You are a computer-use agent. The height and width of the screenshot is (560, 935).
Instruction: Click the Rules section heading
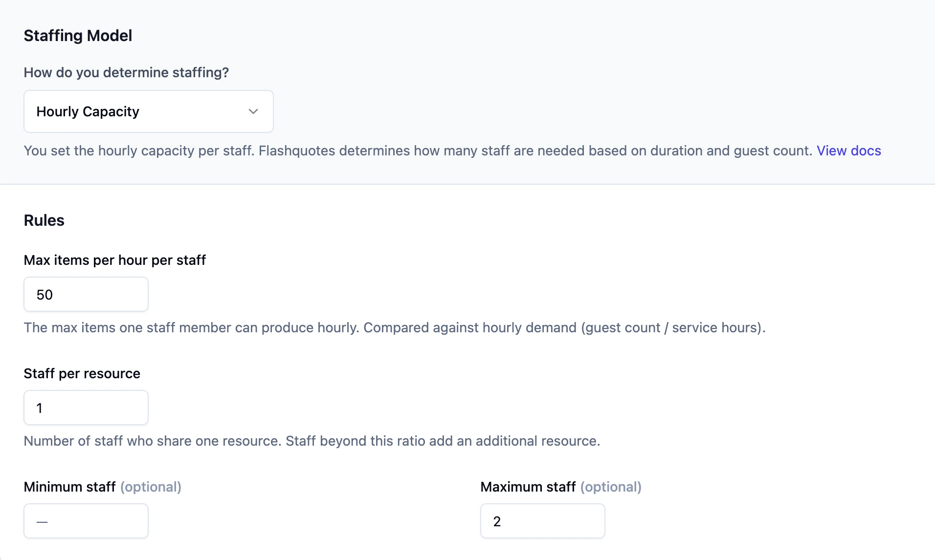tap(44, 220)
